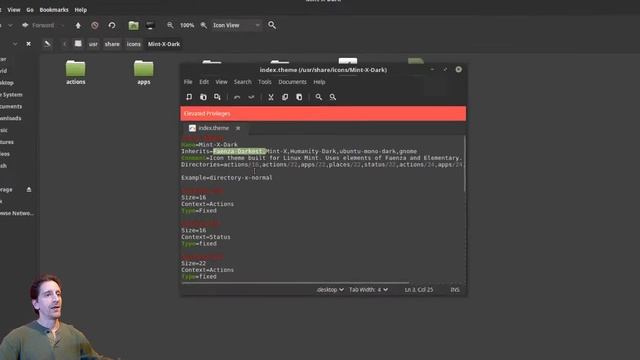Go to the usr path segment
The image size is (640, 360).
tap(93, 44)
